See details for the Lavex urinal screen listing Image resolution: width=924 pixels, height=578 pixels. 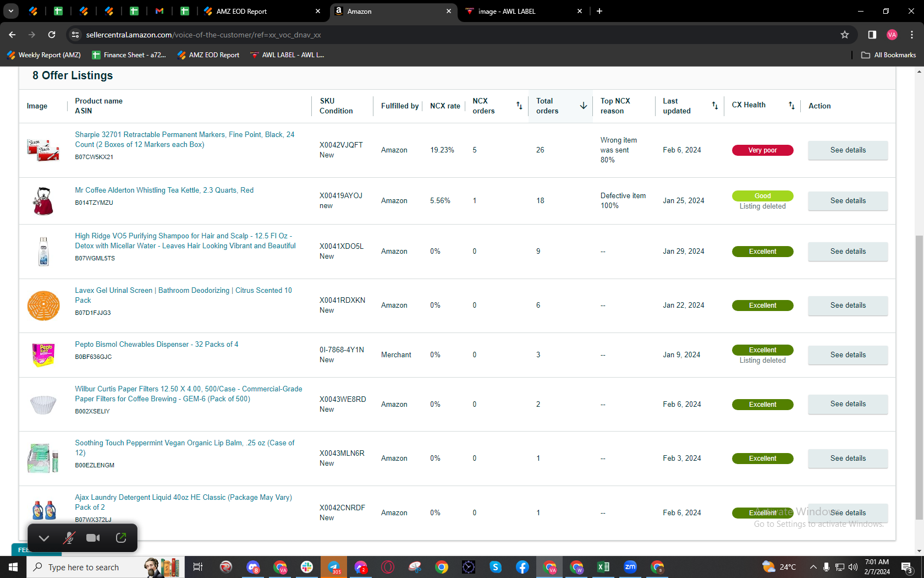tap(848, 306)
